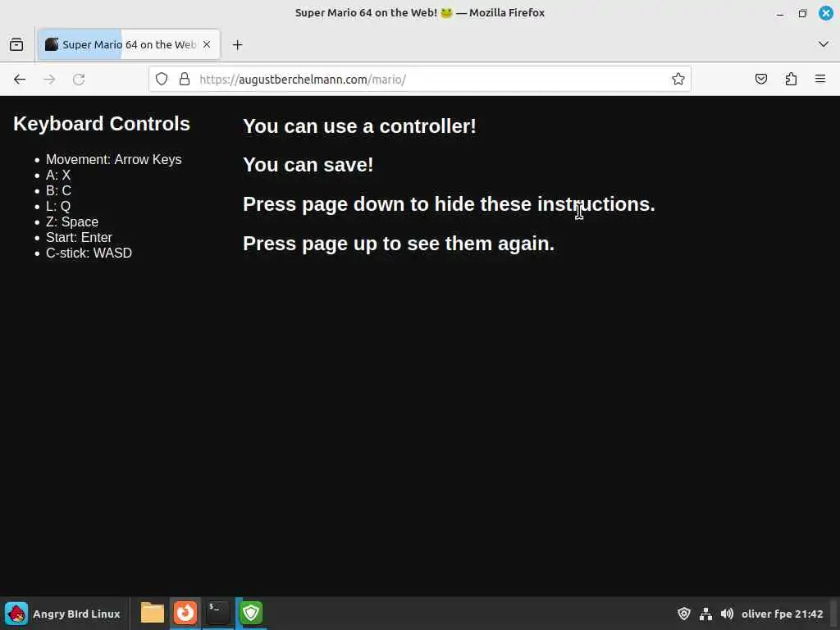The image size is (840, 630).
Task: Open the network connections tray icon
Action: 705,614
